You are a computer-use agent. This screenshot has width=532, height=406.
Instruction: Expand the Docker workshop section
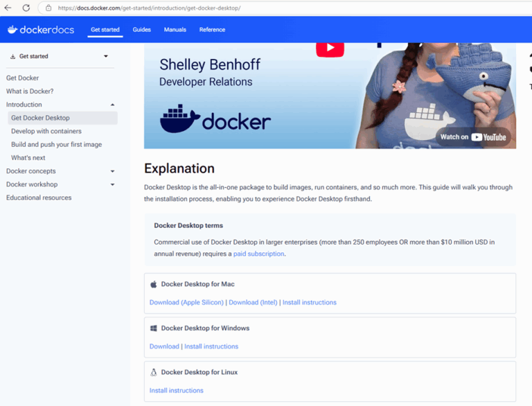pyautogui.click(x=112, y=184)
